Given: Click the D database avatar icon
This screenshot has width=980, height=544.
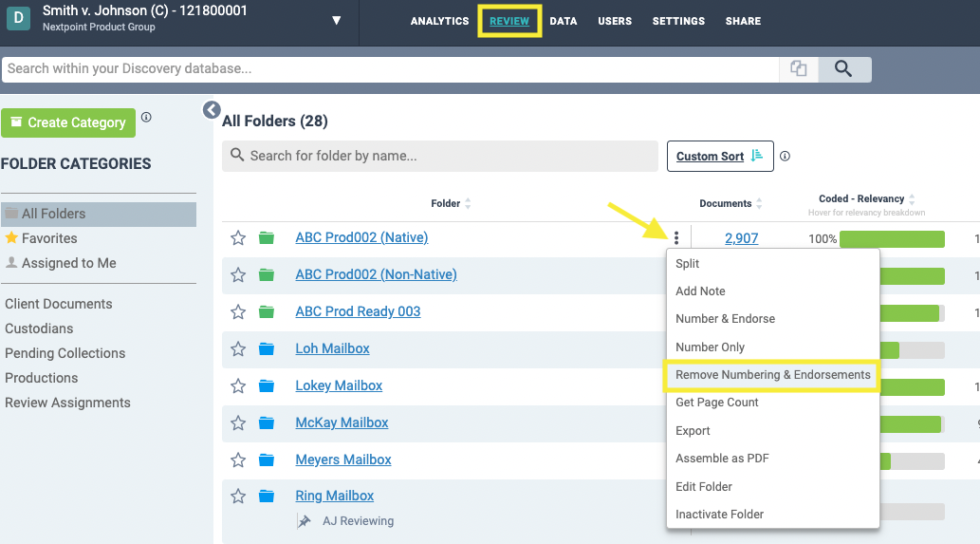Looking at the screenshot, I should (x=19, y=18).
